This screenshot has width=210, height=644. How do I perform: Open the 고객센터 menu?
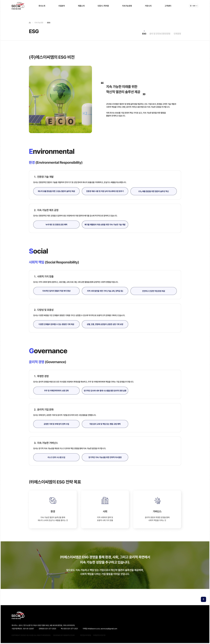click(168, 6)
